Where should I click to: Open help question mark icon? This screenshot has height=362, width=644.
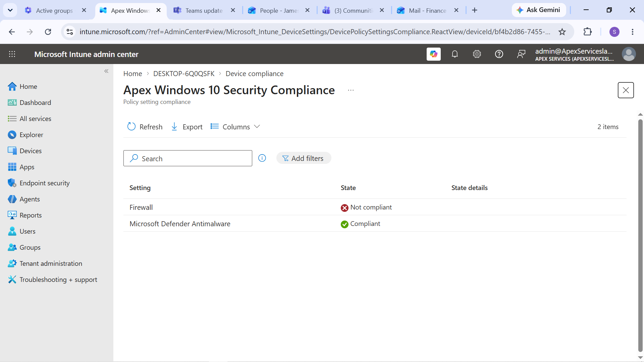tap(499, 54)
